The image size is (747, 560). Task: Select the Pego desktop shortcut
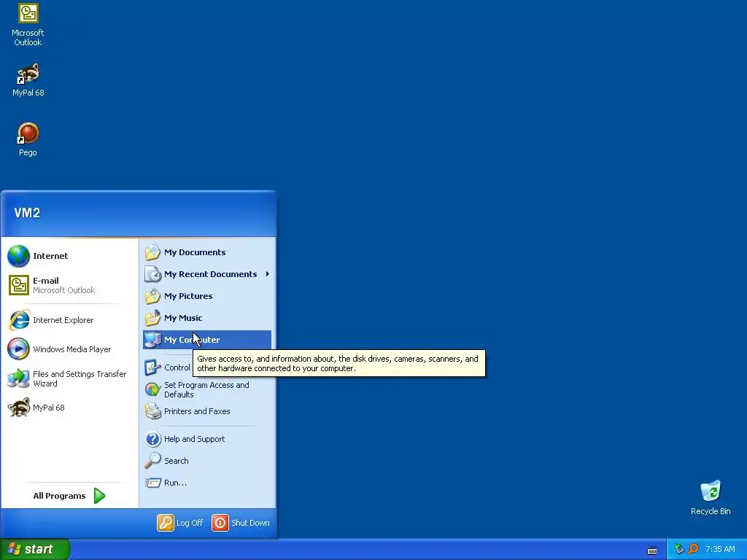[x=28, y=139]
